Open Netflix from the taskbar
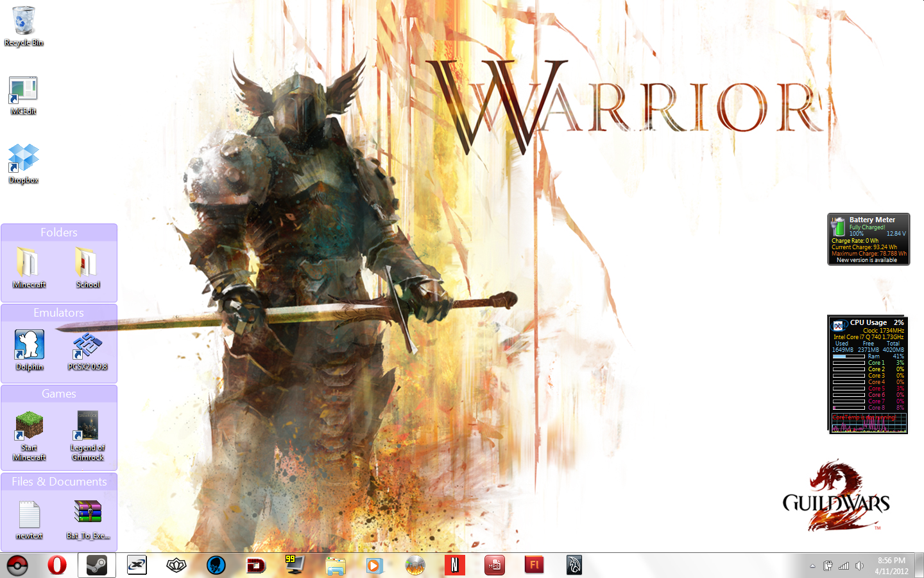The width and height of the screenshot is (924, 578). (x=455, y=565)
